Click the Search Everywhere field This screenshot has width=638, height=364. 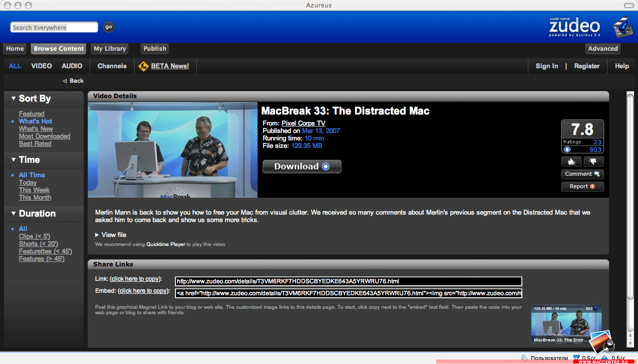(x=54, y=27)
